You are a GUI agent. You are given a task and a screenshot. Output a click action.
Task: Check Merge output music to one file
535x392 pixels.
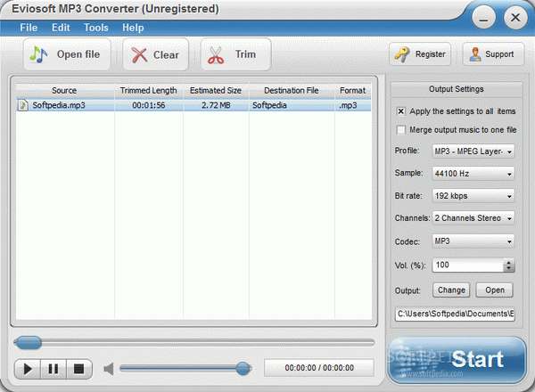click(x=401, y=130)
